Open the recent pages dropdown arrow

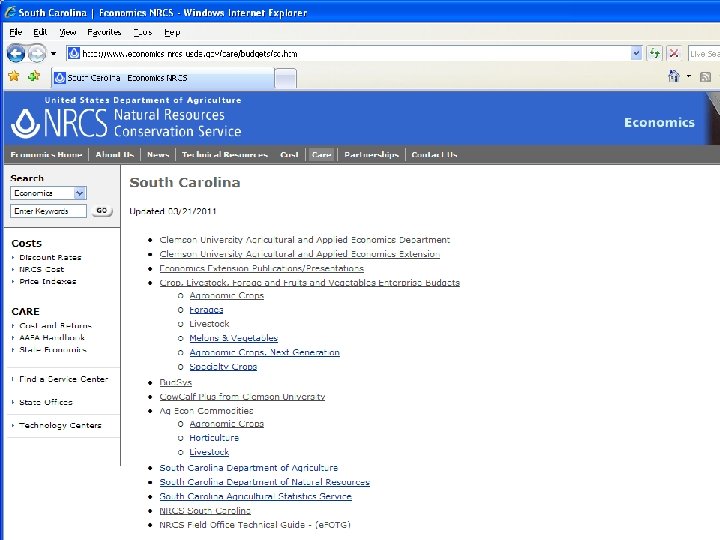[54, 54]
